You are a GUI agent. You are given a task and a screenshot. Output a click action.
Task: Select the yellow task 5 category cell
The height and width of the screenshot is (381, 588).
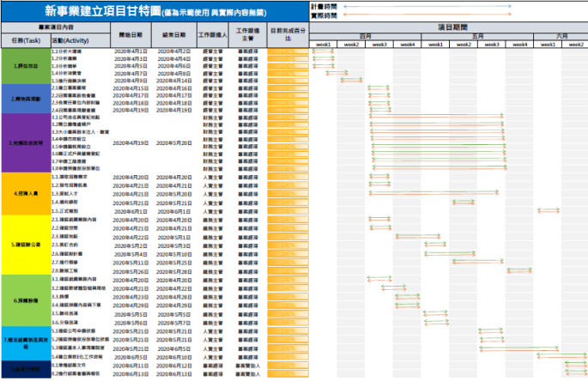pos(25,244)
